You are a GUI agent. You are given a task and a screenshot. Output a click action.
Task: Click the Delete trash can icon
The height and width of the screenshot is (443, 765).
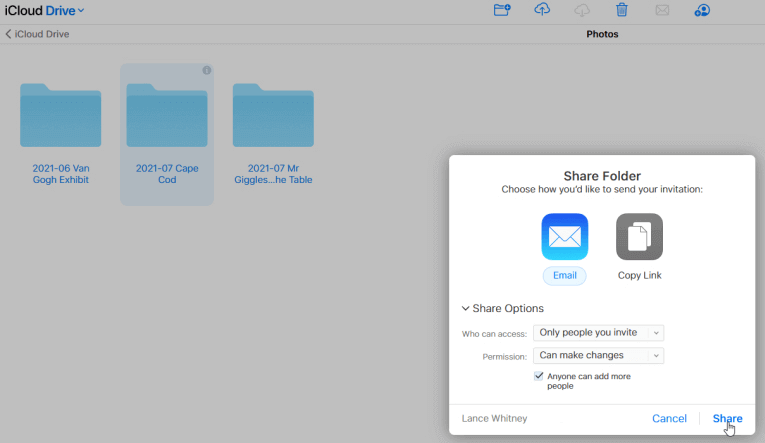pos(622,10)
